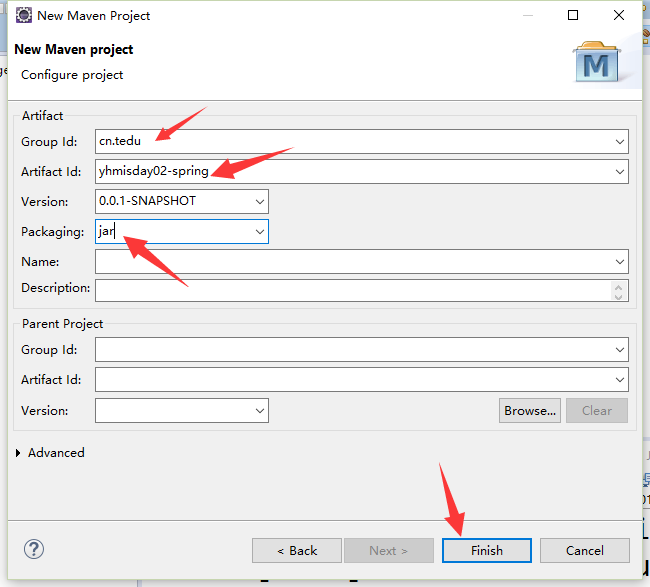Image resolution: width=650 pixels, height=587 pixels.
Task: Click the Finish button
Action: click(x=487, y=551)
